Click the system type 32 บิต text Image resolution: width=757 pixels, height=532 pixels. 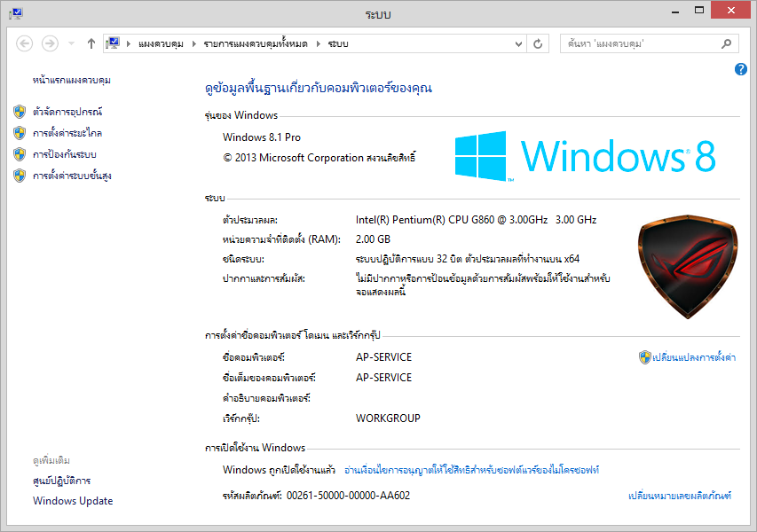(468, 259)
